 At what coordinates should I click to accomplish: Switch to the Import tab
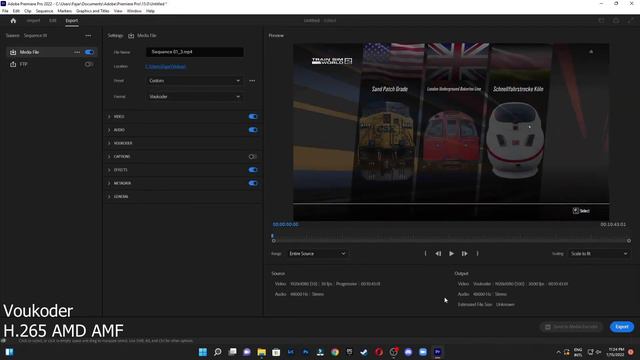pos(33,20)
